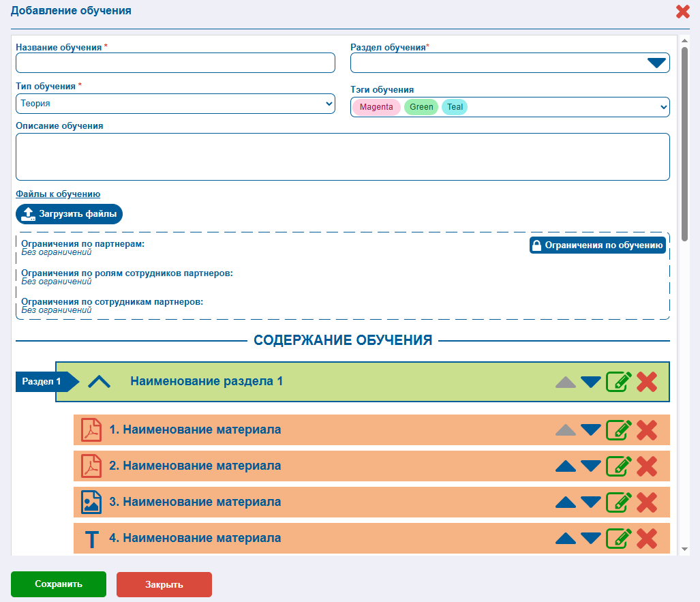The width and height of the screenshot is (700, 602).
Task: Click the green 'Сохранить' button
Action: pos(59,584)
